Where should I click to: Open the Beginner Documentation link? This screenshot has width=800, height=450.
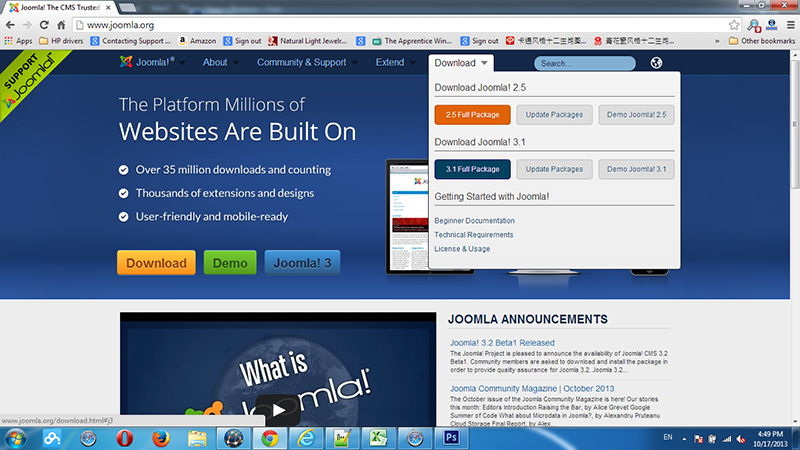click(x=474, y=221)
